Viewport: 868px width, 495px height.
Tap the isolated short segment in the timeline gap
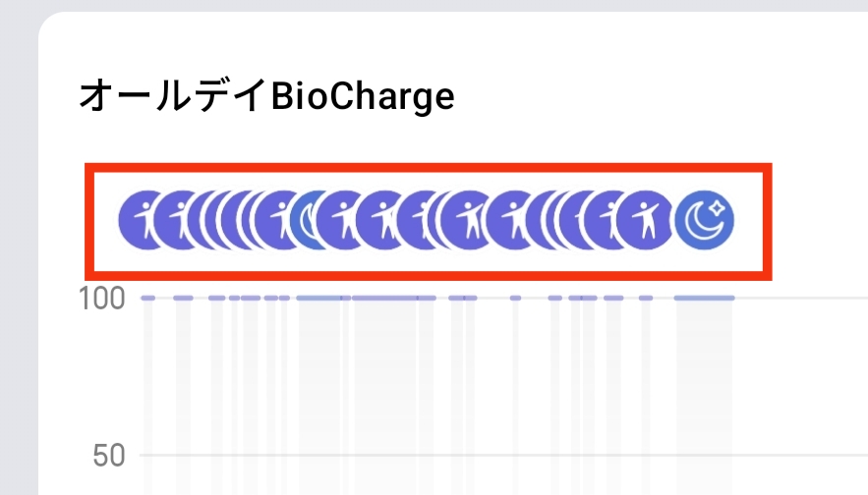[x=515, y=299]
